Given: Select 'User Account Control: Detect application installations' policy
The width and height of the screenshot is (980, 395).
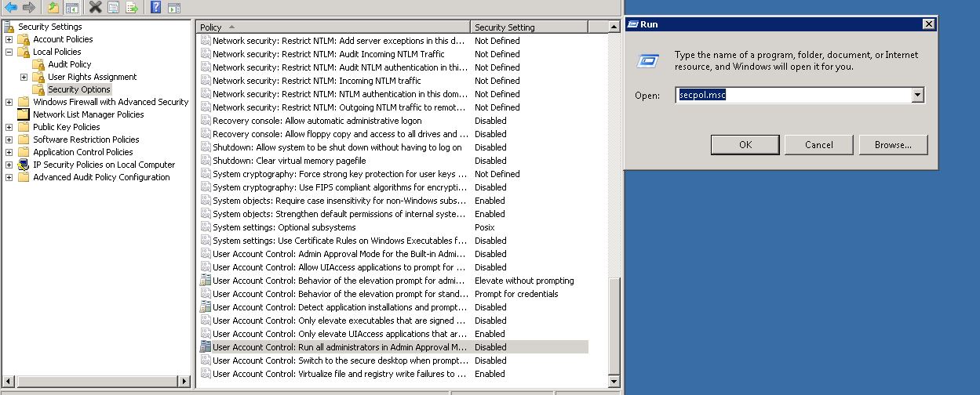Looking at the screenshot, I should tap(341, 307).
